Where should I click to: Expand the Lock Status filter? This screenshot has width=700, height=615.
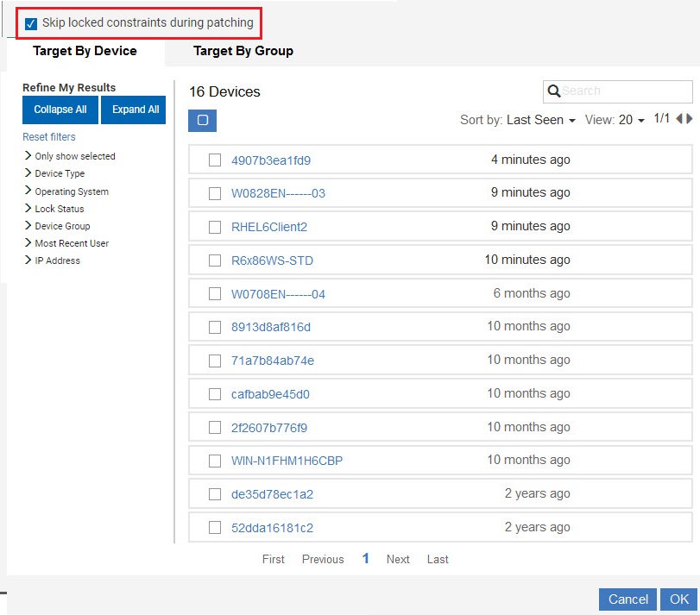click(x=59, y=209)
